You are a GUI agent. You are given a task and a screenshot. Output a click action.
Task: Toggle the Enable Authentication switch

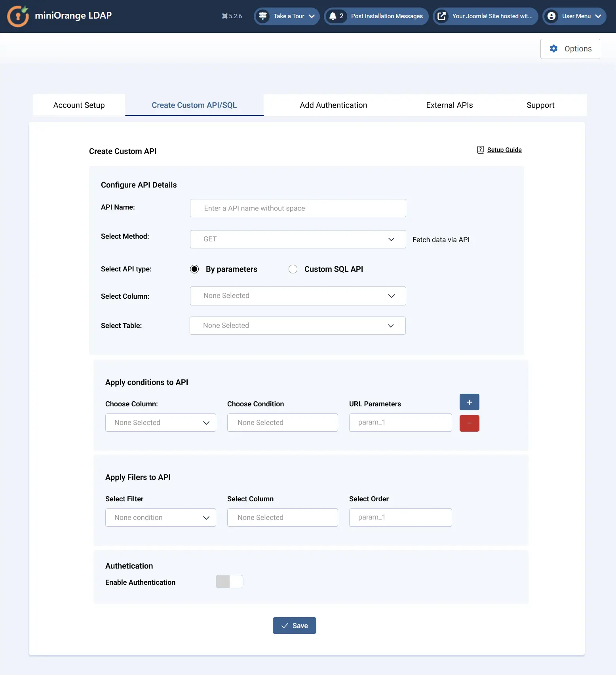[x=229, y=582]
